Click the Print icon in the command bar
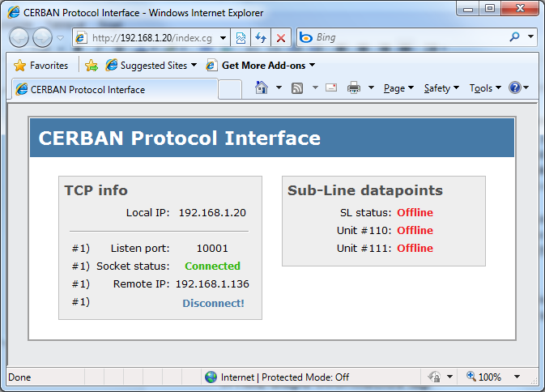Image resolution: width=545 pixels, height=392 pixels. click(354, 88)
